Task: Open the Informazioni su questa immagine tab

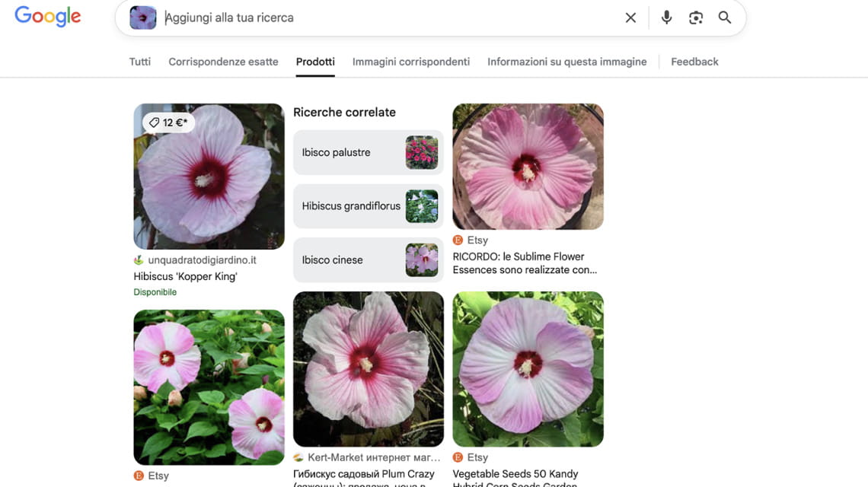Action: (566, 61)
